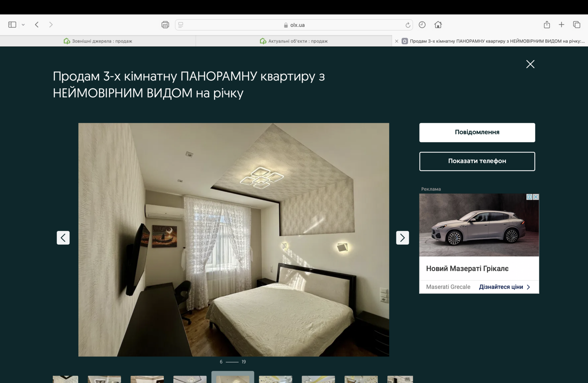Show the tab overview
Image resolution: width=588 pixels, height=383 pixels.
[x=576, y=25]
